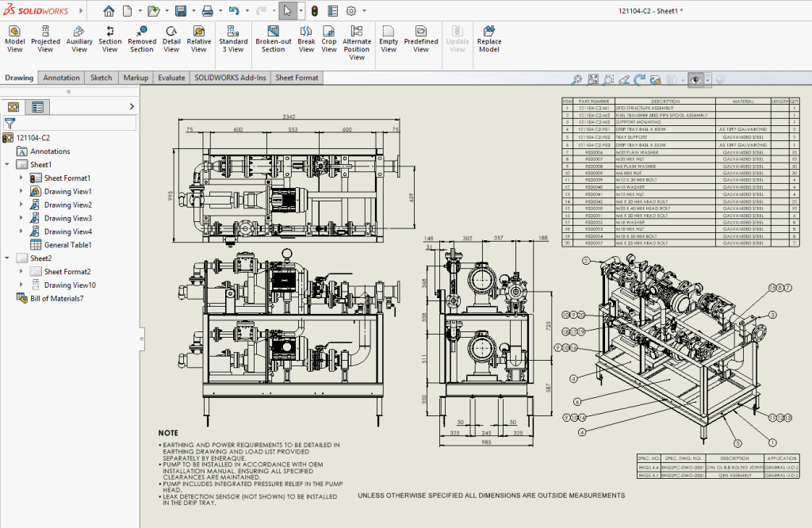Click Zoom to Fit in the view toolbar

point(592,79)
